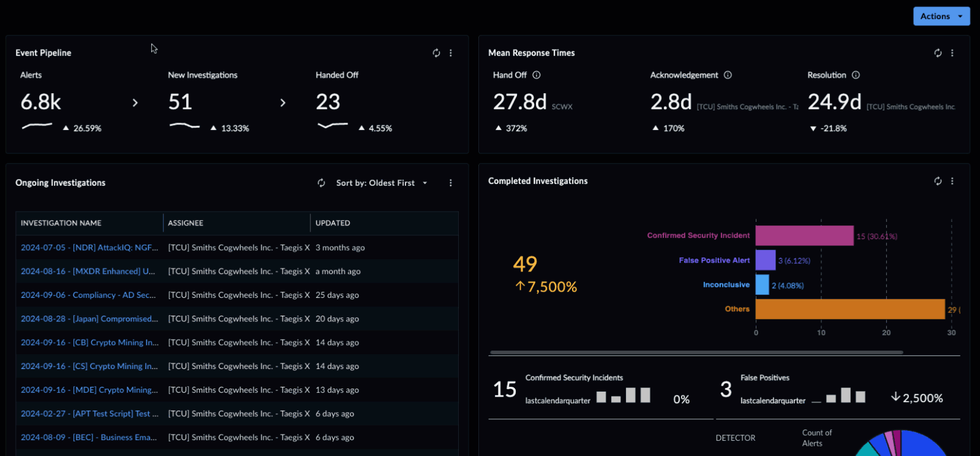The height and width of the screenshot is (456, 980).
Task: Click the Hand Off 27.8d value
Action: pyautogui.click(x=520, y=102)
